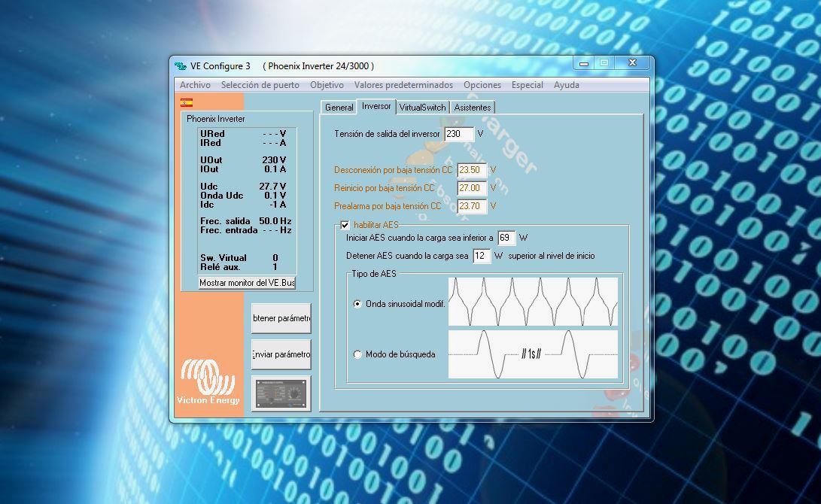The width and height of the screenshot is (821, 504).
Task: Click the Reinicio por baja tensión field
Action: pyautogui.click(x=472, y=188)
